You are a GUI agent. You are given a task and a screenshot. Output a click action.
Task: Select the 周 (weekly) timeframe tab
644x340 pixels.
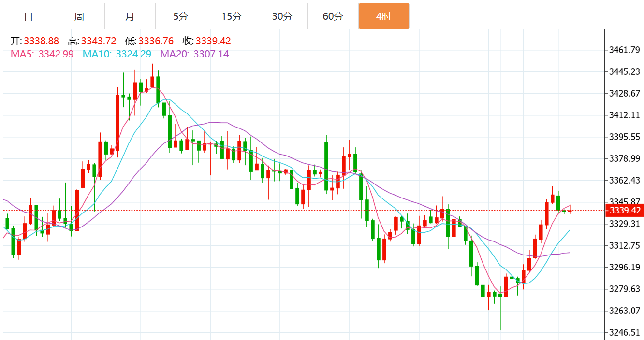point(79,16)
